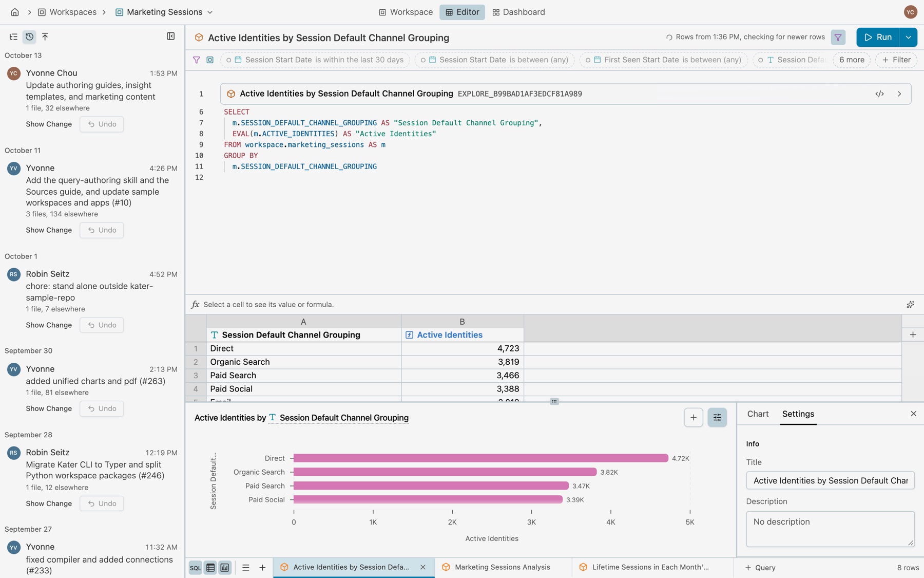Run the query
This screenshot has height=578, width=924.
[x=878, y=37]
